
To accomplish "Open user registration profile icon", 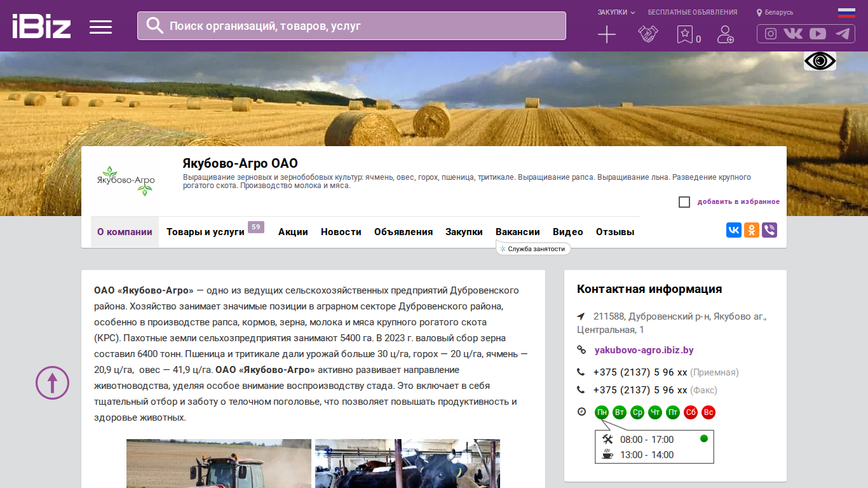I will point(725,34).
